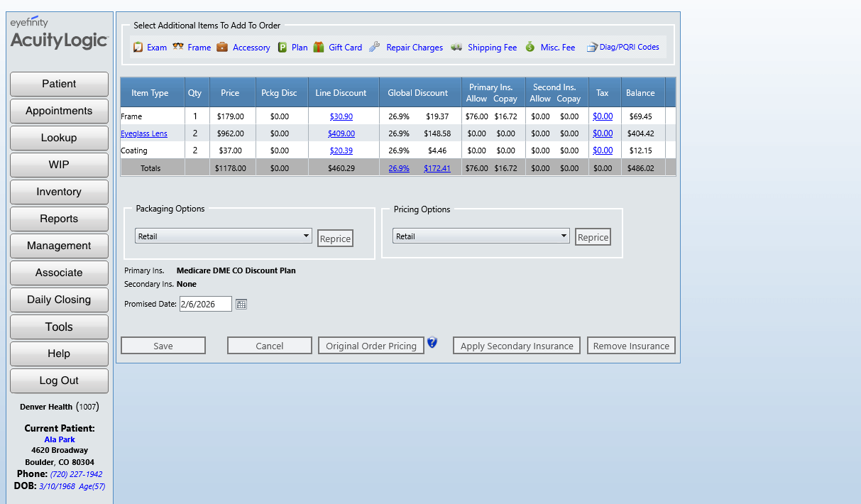Click the Frame glasses icon
Image resolution: width=861 pixels, height=504 pixels.
pyautogui.click(x=178, y=47)
